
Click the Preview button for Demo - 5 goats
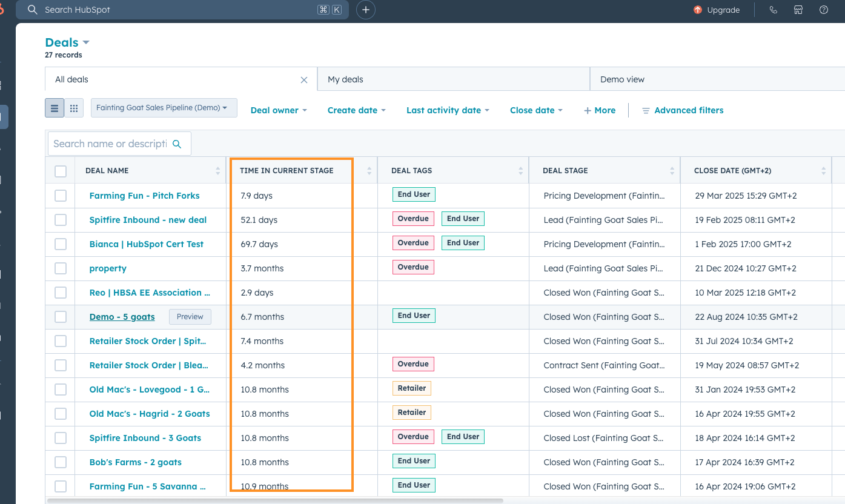pos(190,317)
